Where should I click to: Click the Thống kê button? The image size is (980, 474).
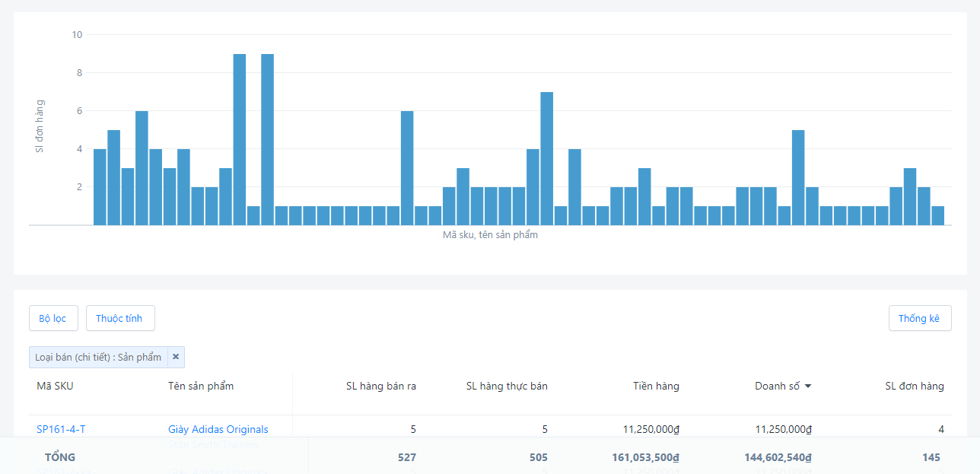(x=919, y=318)
